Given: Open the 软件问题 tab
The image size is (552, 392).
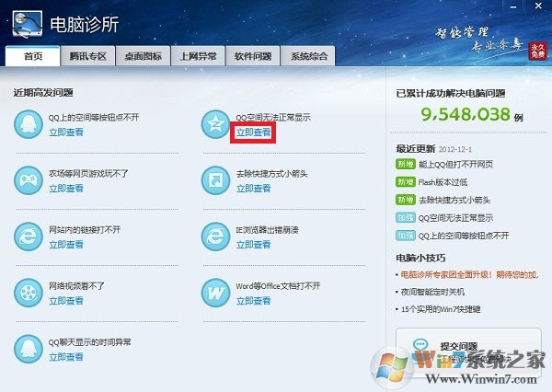Looking at the screenshot, I should coord(253,56).
